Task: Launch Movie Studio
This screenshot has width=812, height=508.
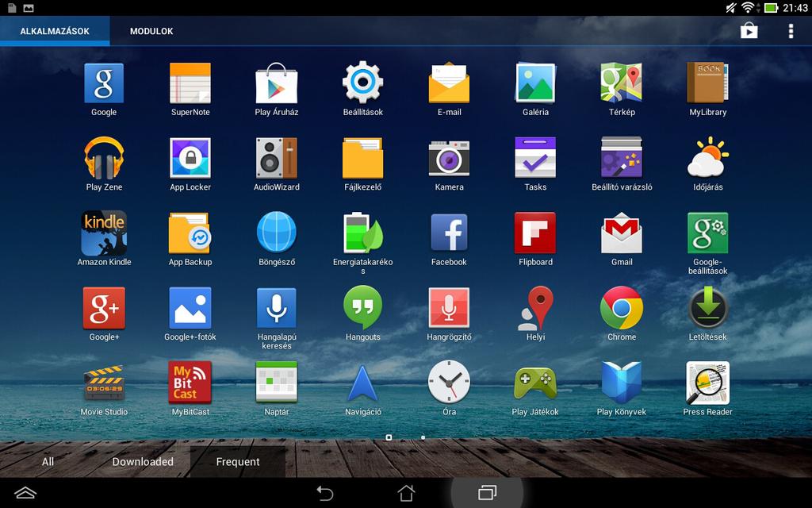Action: tap(104, 383)
